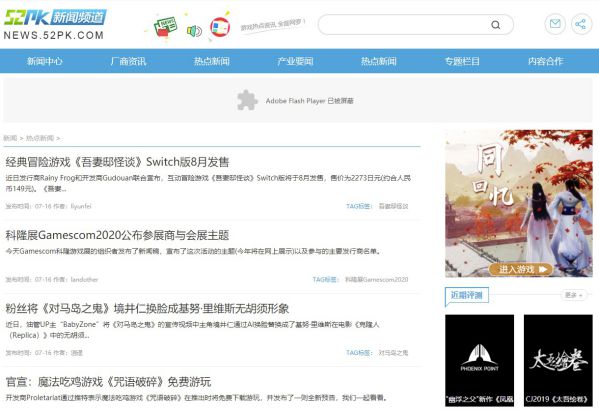Open the Phoenix Point review thumbnail
599x410 pixels.
click(479, 360)
